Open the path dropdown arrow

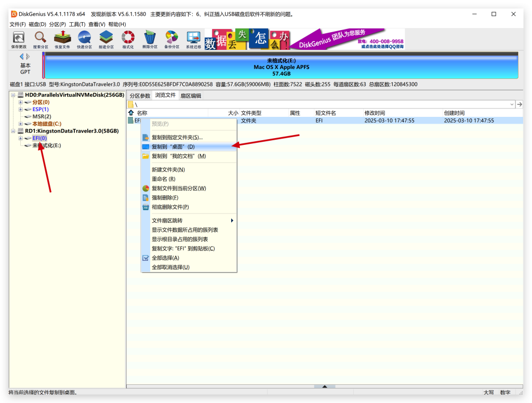(512, 104)
